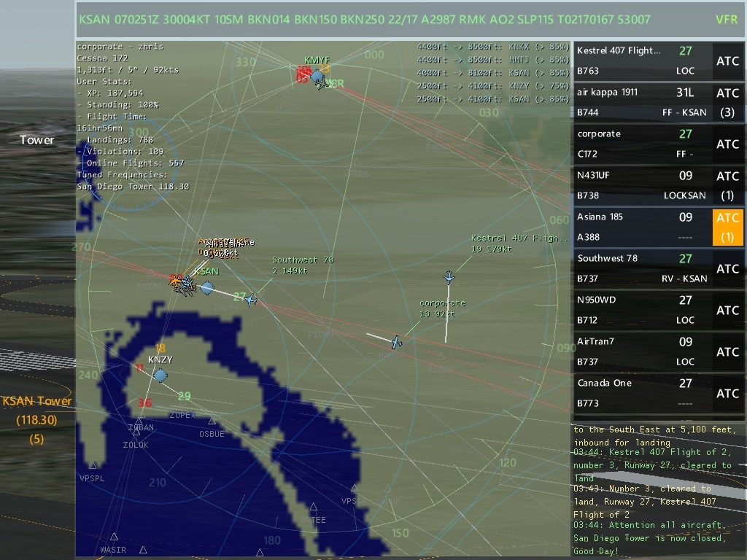Open ATC button for Southwest 78
747x560 pixels.
(727, 268)
